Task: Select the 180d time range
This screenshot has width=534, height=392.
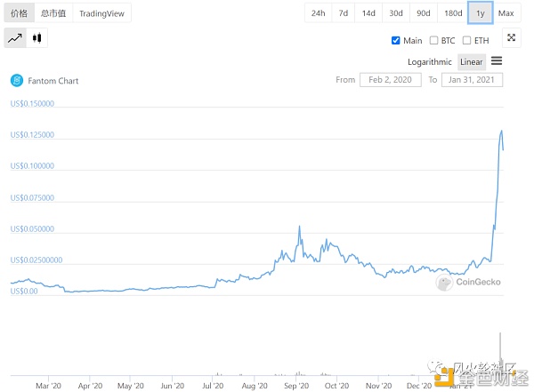Action: click(x=453, y=13)
